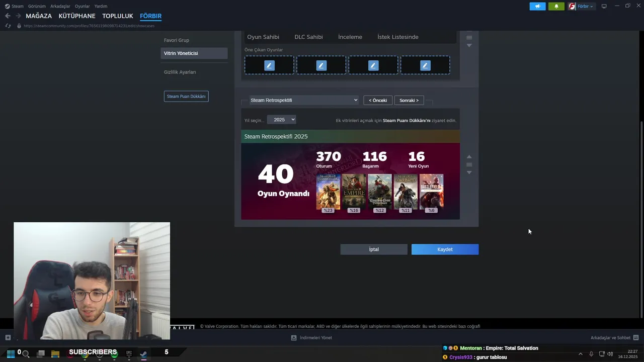Click the Bannerlord cover marked %23
This screenshot has width=644, height=362.
pyautogui.click(x=328, y=192)
